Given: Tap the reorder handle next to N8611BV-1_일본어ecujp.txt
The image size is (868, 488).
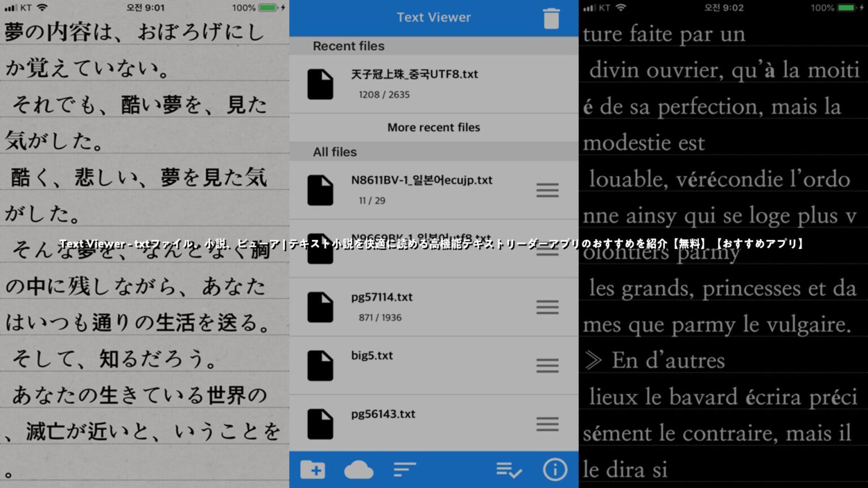Looking at the screenshot, I should click(x=546, y=190).
